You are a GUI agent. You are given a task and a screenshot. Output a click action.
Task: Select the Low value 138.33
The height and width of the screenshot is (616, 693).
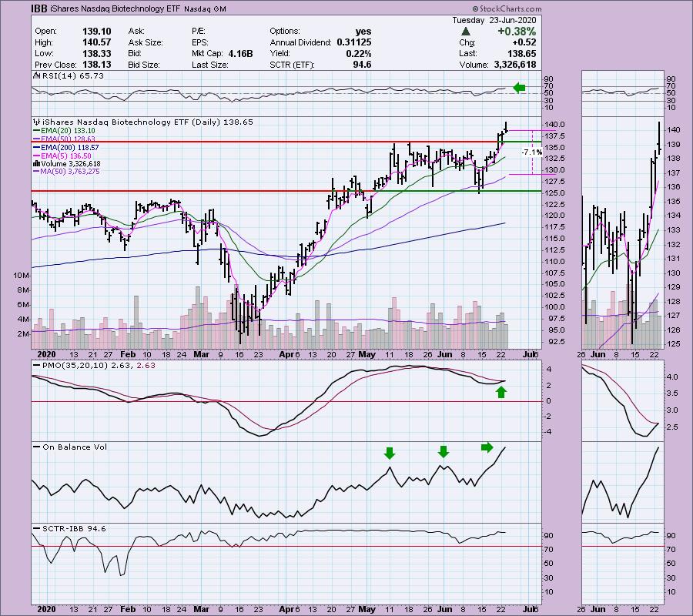click(x=97, y=53)
